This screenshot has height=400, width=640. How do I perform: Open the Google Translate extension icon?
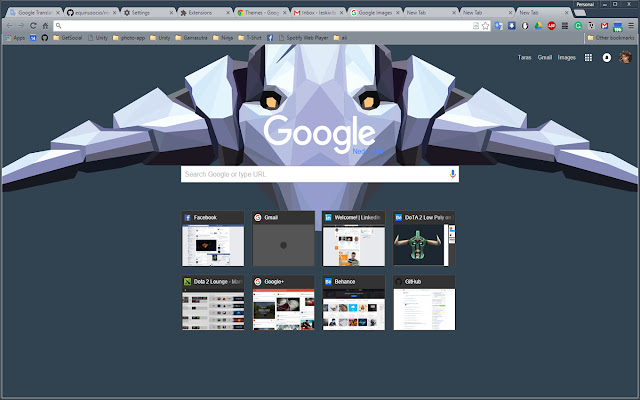[x=498, y=26]
